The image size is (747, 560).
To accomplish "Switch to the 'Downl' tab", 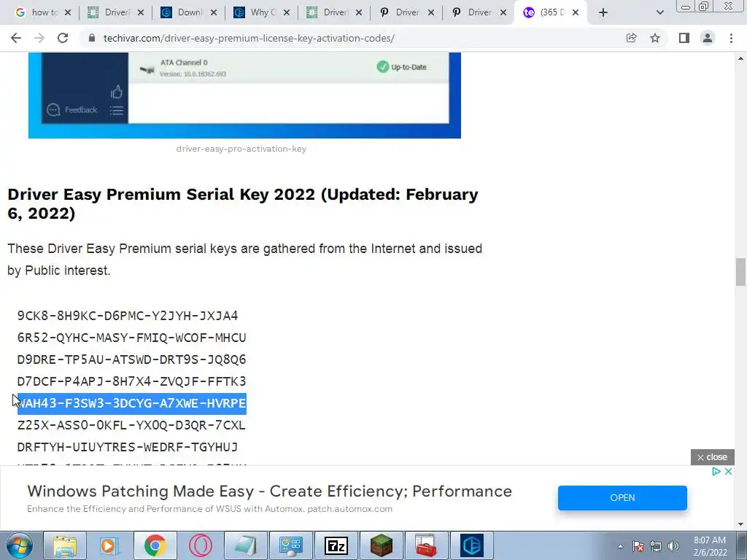I will 189,12.
